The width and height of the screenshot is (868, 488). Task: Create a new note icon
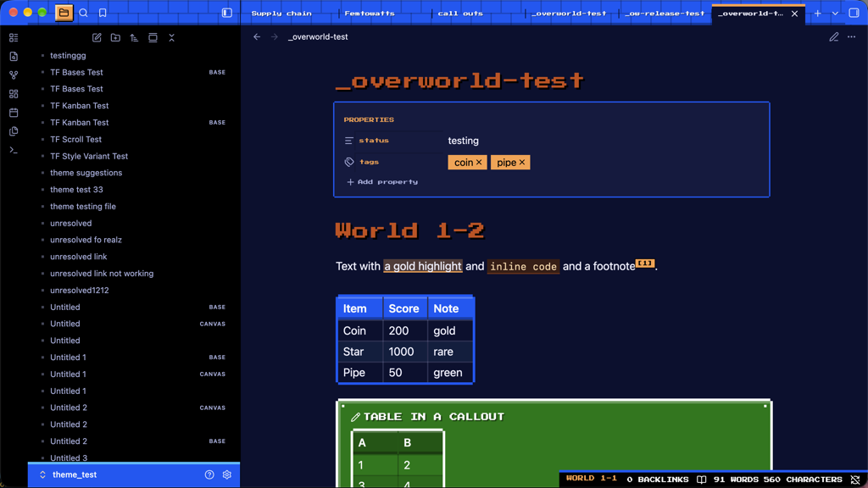point(97,37)
